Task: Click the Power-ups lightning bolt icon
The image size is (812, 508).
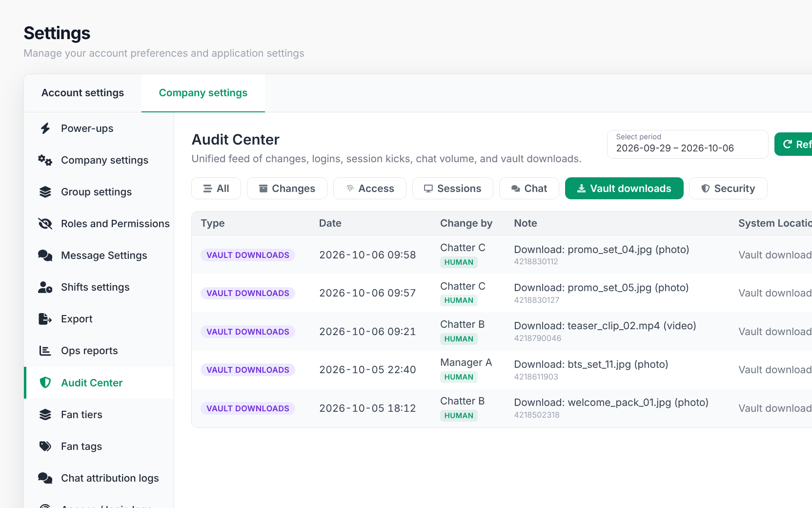Action: [x=45, y=128]
